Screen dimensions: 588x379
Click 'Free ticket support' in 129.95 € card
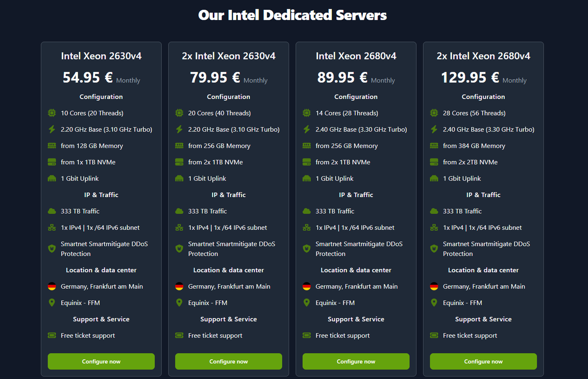point(470,335)
